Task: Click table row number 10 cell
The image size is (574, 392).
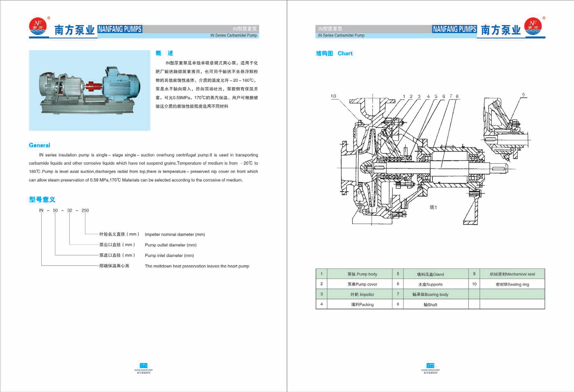Action: (474, 284)
